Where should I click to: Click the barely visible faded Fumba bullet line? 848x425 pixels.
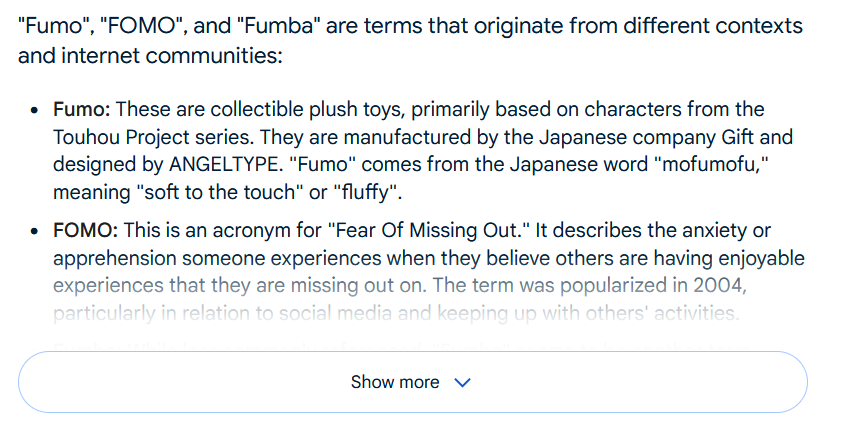tap(399, 346)
